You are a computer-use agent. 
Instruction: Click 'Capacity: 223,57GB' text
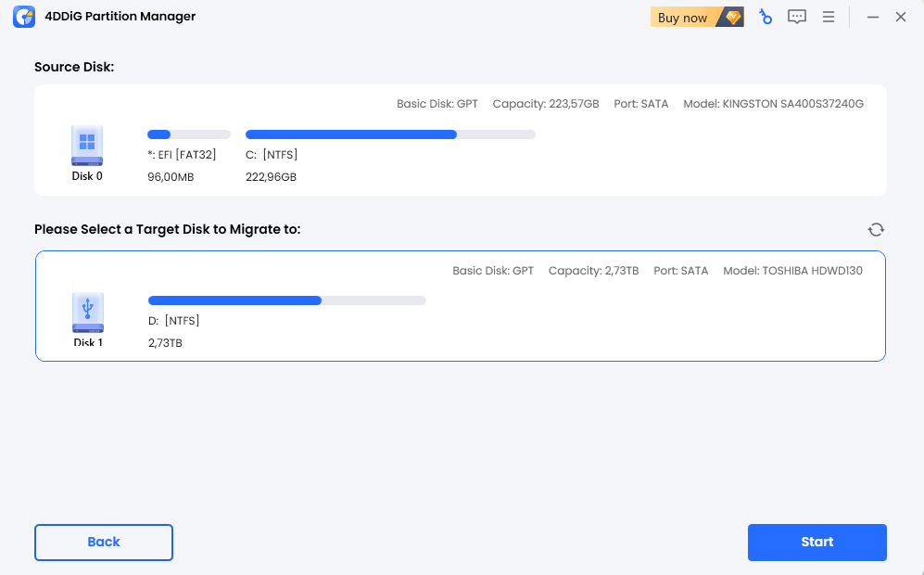546,104
